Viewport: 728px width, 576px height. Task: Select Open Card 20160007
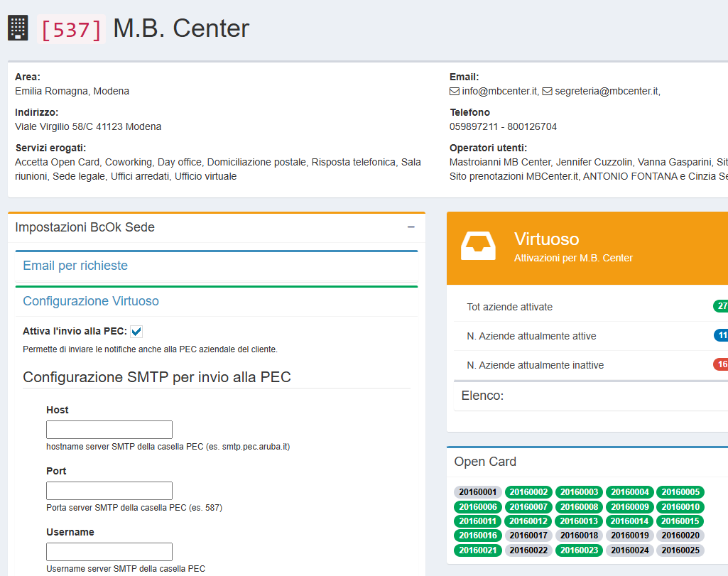click(528, 507)
